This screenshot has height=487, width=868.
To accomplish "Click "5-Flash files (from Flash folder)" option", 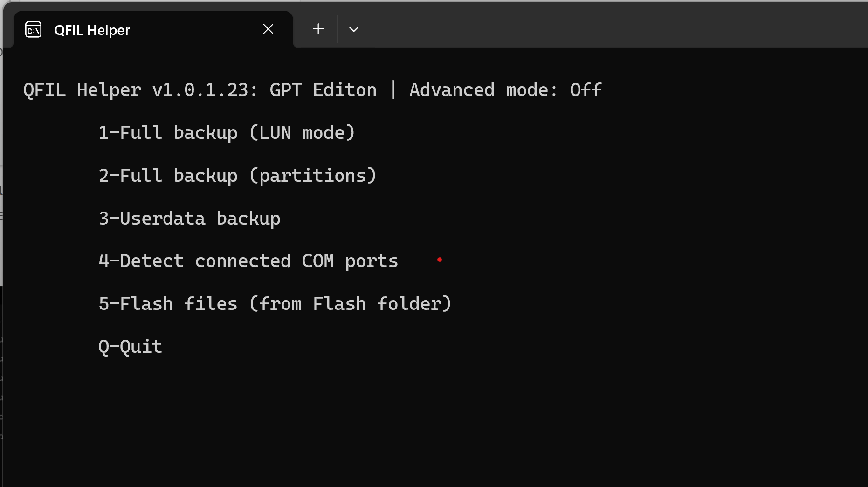I will 275,304.
